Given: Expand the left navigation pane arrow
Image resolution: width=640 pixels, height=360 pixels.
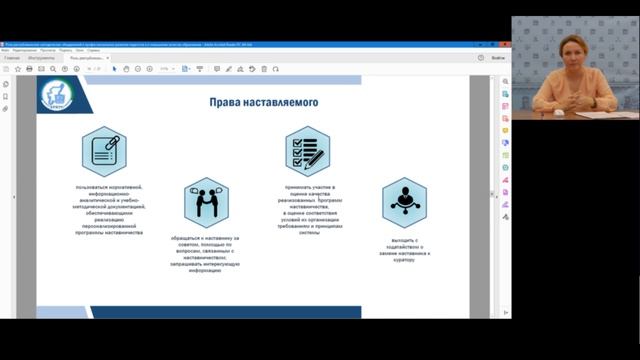Looking at the screenshot, I should tap(14, 197).
